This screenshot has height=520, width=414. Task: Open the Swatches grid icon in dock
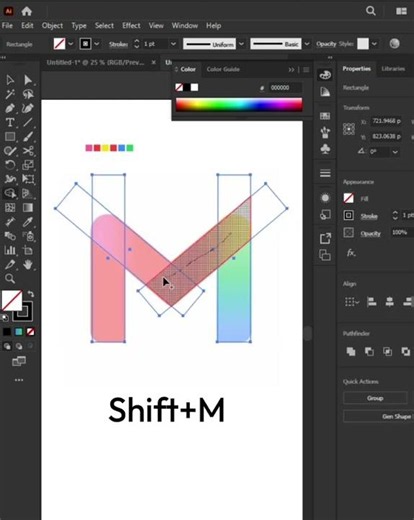[325, 116]
